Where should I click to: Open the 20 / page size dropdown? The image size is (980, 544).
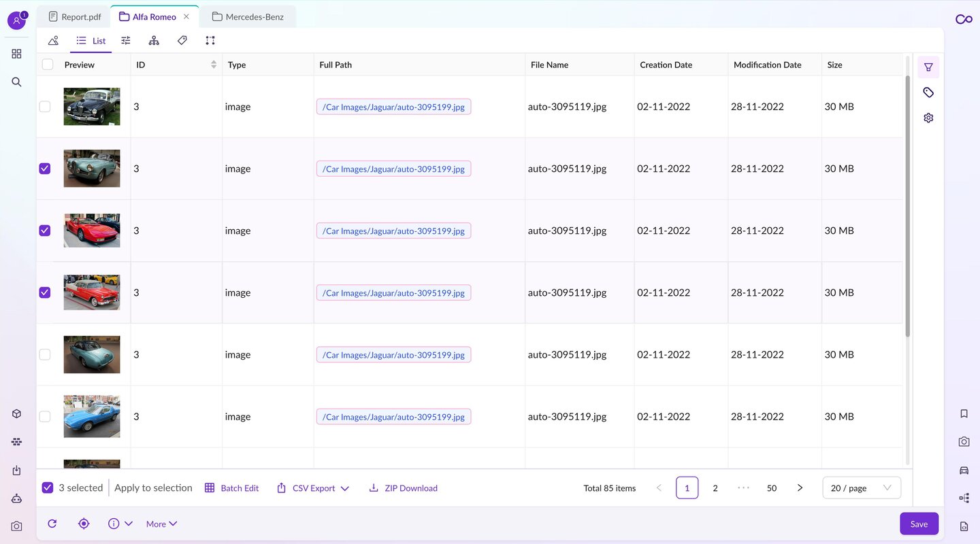click(861, 488)
